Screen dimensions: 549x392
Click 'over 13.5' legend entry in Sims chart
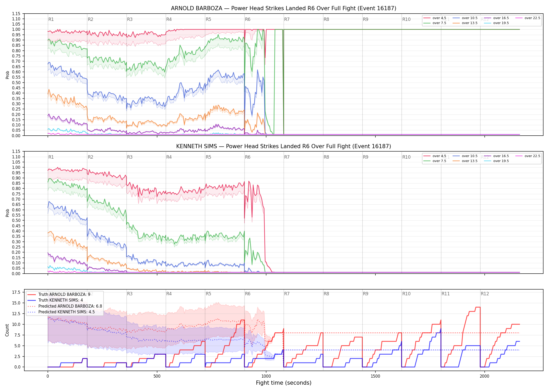point(465,161)
